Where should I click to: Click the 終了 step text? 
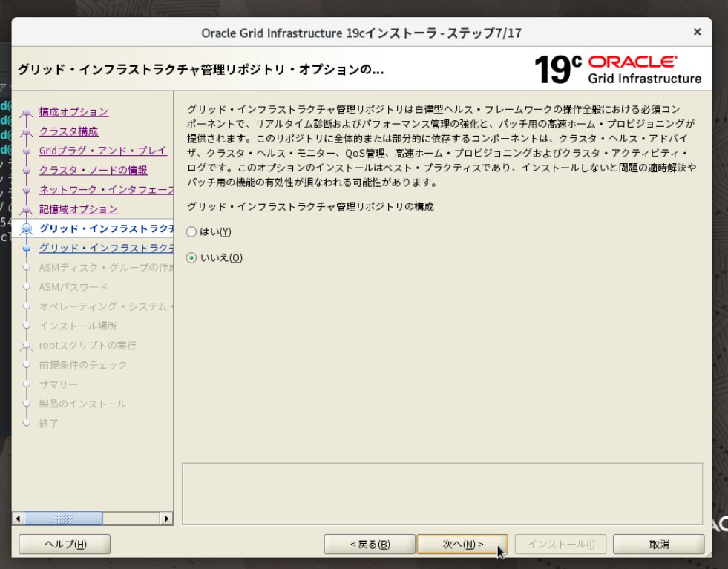[x=49, y=424]
